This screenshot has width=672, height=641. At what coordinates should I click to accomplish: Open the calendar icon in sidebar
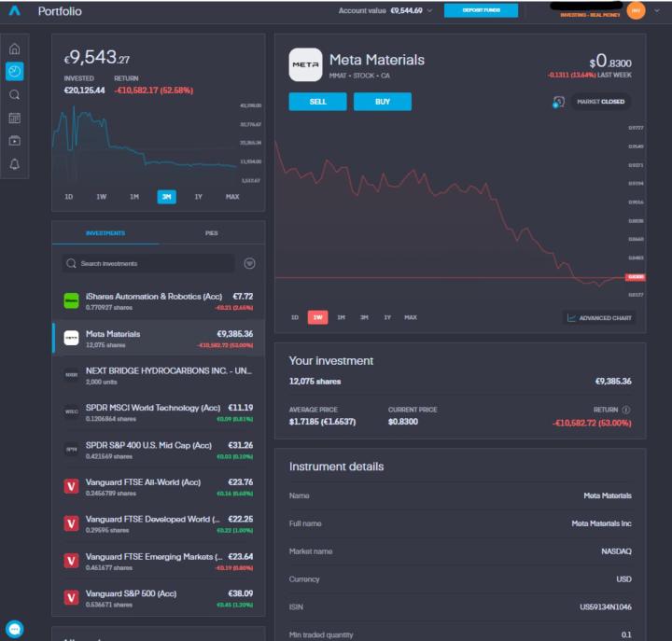point(15,118)
